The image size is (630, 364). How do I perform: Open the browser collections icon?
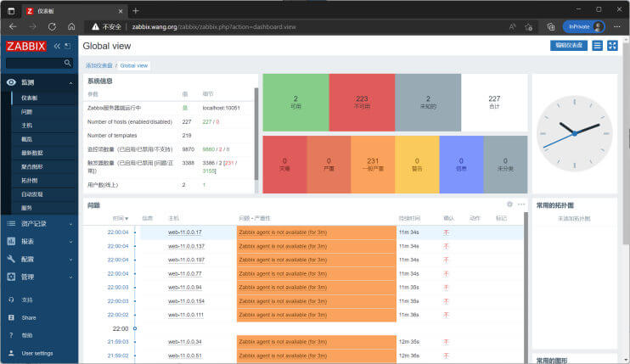tap(551, 27)
